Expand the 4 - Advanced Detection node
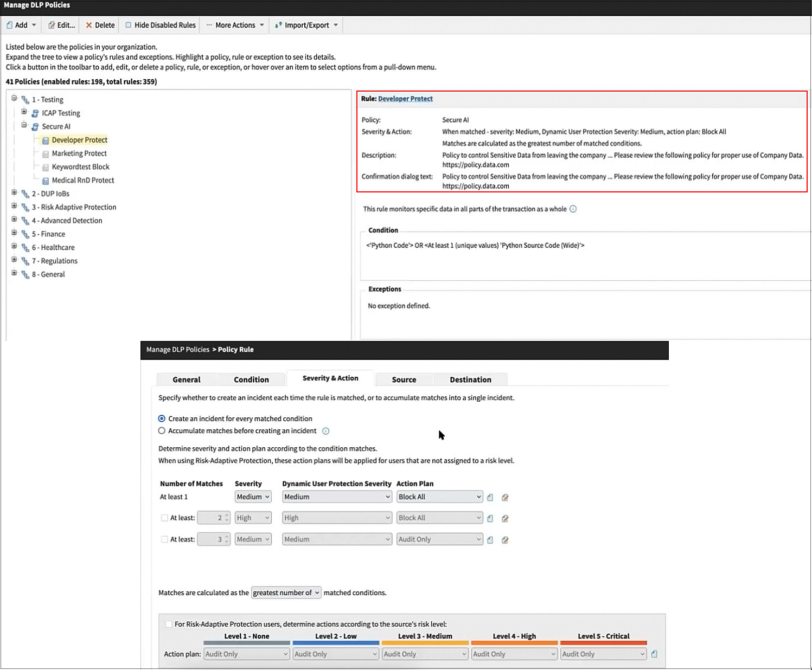Screen dimensions: 812x670 coord(15,220)
